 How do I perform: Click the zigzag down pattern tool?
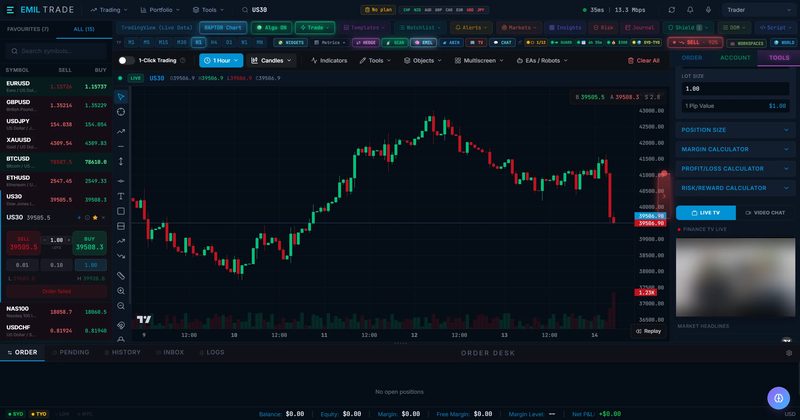[121, 256]
